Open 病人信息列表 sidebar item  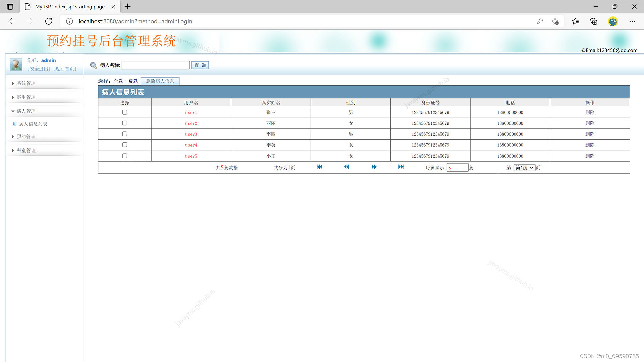tap(33, 124)
